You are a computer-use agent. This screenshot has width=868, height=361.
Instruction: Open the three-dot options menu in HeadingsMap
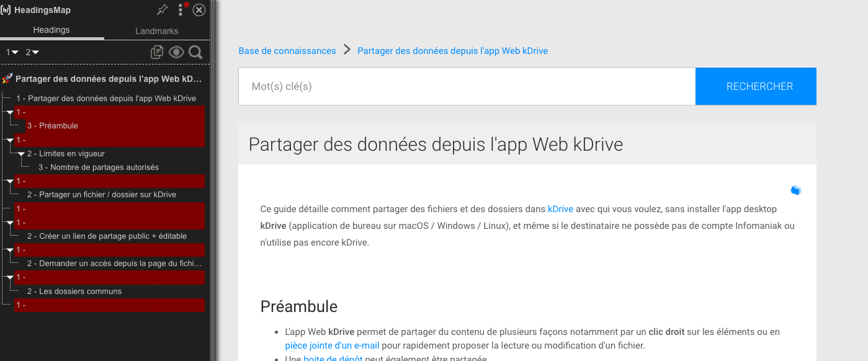pyautogui.click(x=181, y=10)
